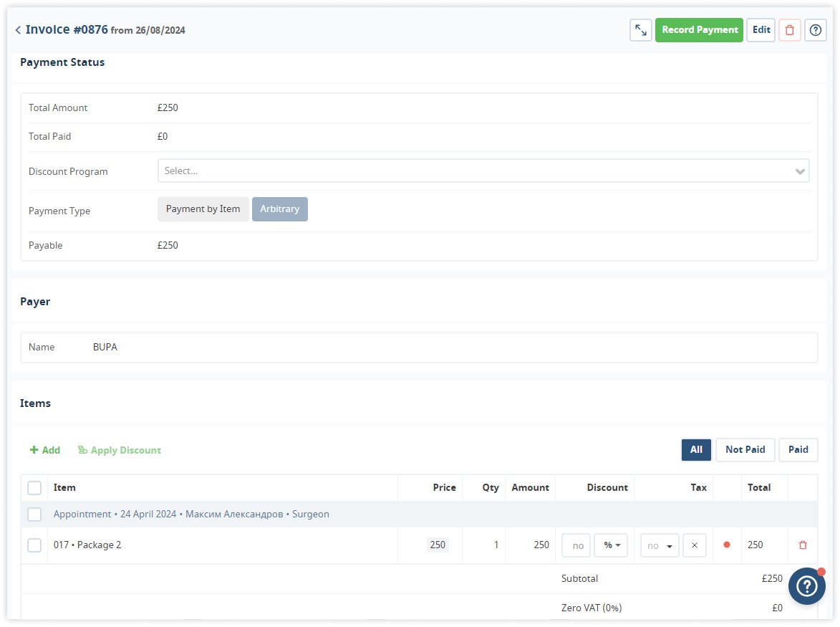Clear tax using the X button
Viewport: 840px width, 627px height.
tap(695, 545)
